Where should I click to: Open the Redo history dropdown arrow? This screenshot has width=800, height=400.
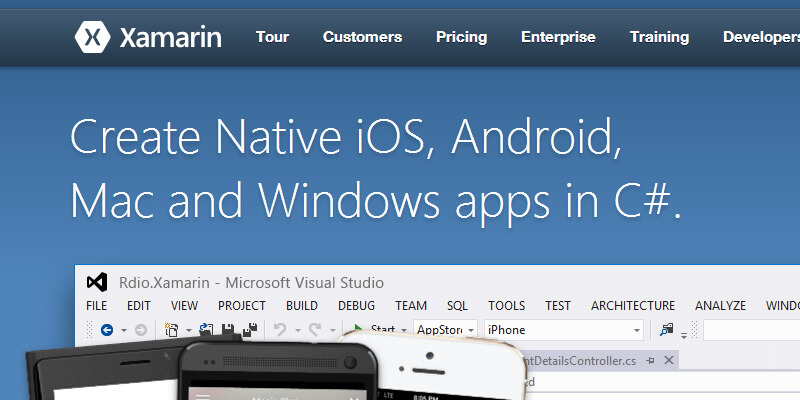pyautogui.click(x=333, y=331)
